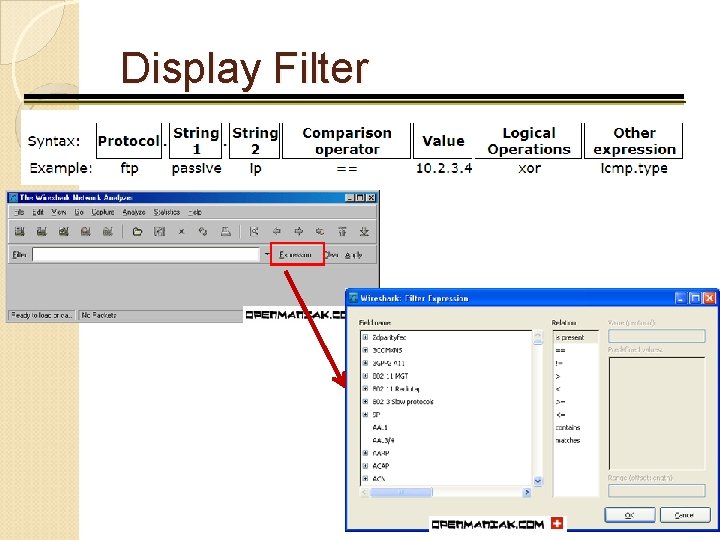Select the 'contains' relation
The height and width of the screenshot is (540, 720).
[x=568, y=428]
